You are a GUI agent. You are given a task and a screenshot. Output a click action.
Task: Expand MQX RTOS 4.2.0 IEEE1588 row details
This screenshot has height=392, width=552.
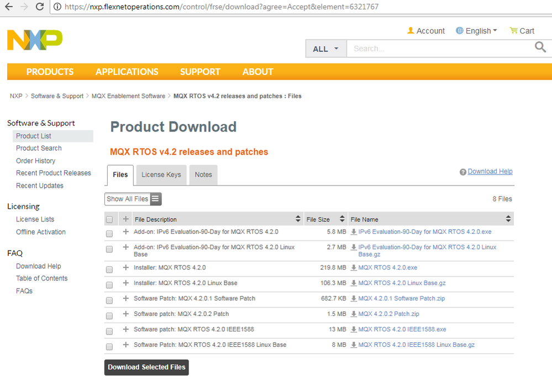click(125, 330)
